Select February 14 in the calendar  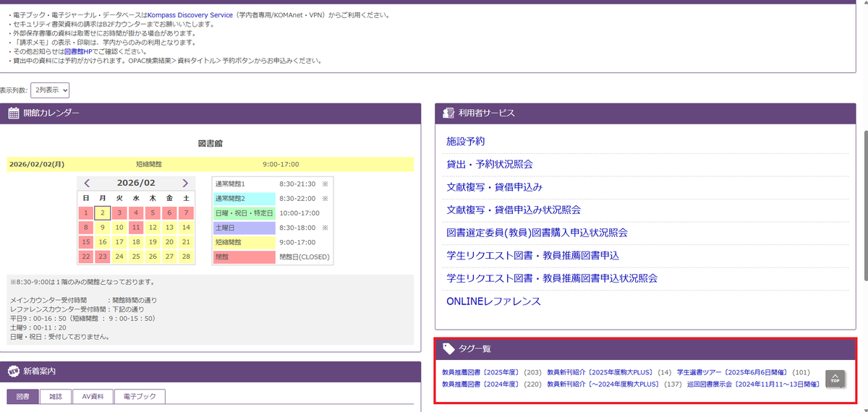tap(186, 227)
